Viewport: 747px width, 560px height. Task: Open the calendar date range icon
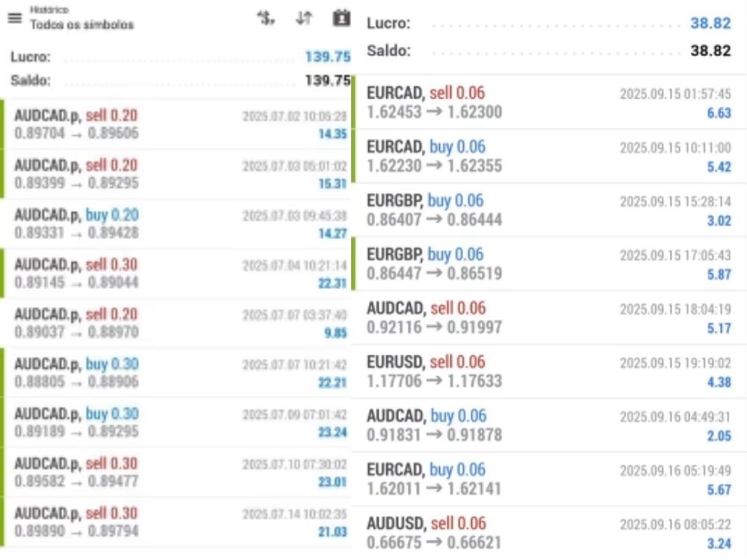coord(341,18)
